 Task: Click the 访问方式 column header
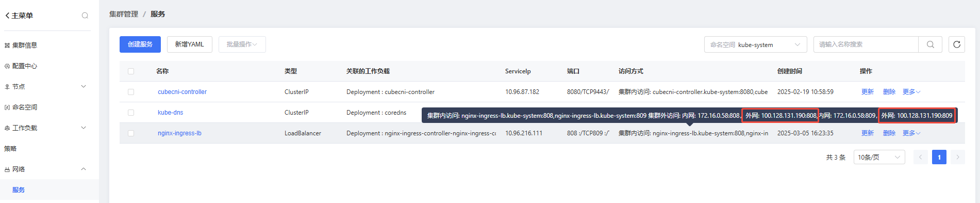click(631, 71)
